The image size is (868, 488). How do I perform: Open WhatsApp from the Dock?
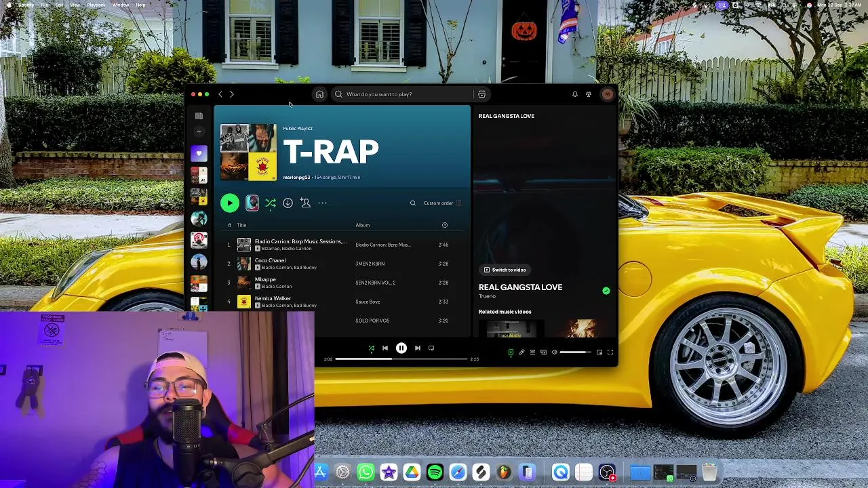pos(366,472)
